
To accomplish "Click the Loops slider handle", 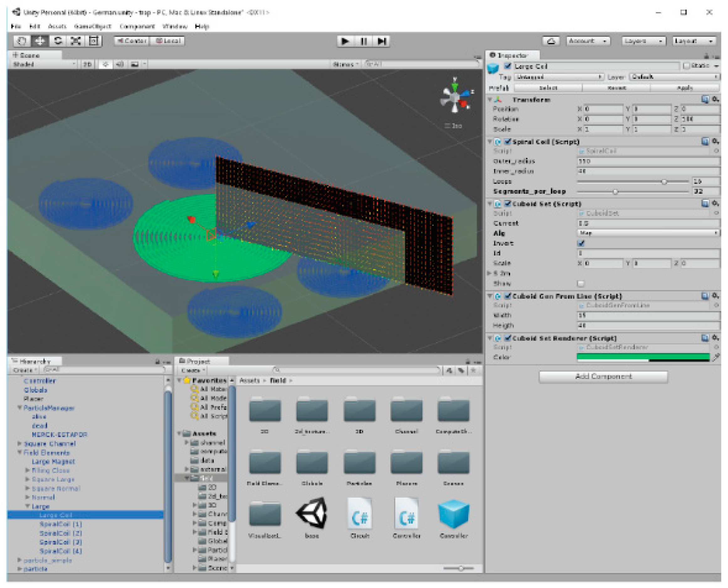I will click(664, 182).
